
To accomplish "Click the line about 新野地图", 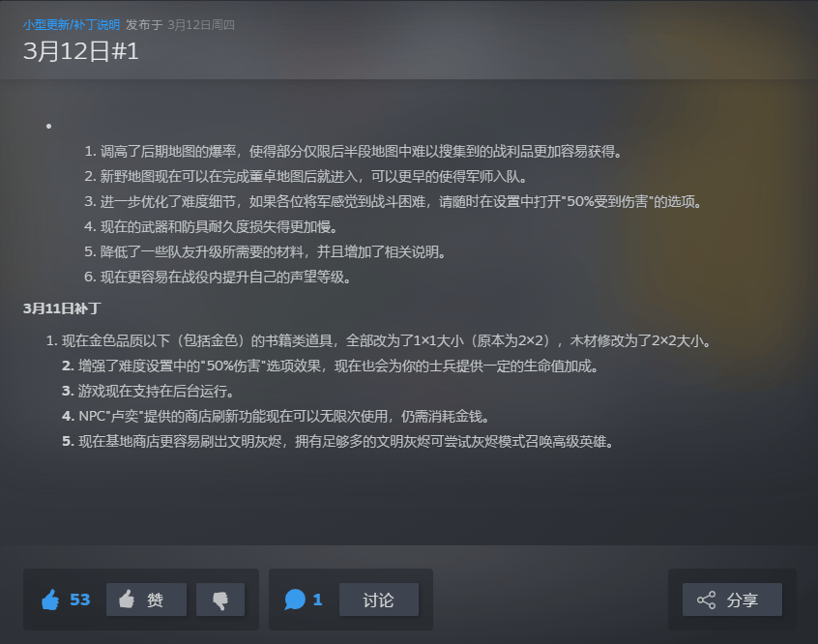I will pyautogui.click(x=306, y=176).
